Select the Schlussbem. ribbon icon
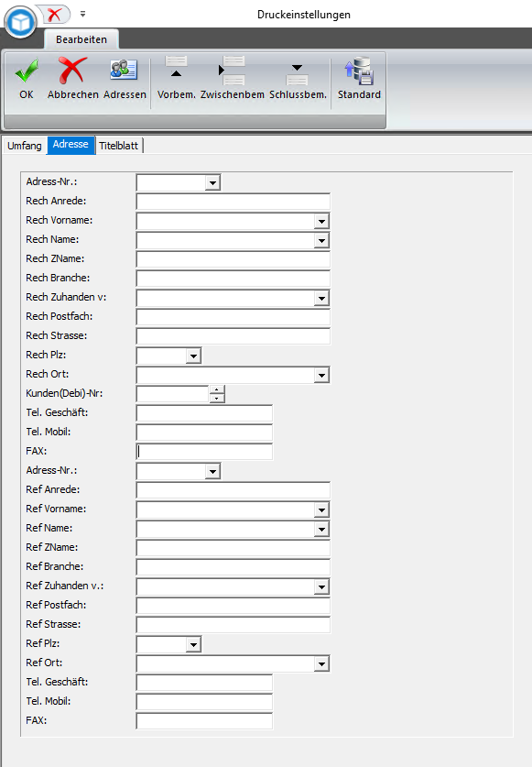 pyautogui.click(x=298, y=74)
